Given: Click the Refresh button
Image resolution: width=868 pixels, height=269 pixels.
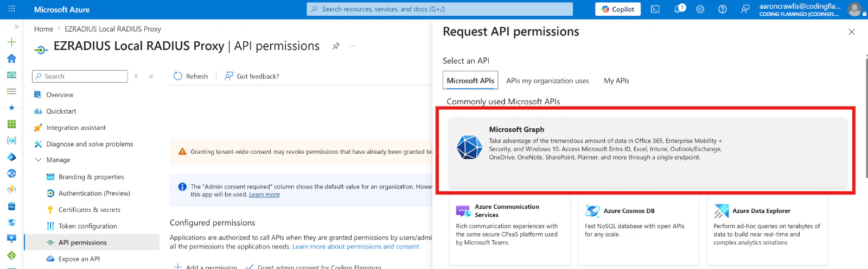Looking at the screenshot, I should click(x=190, y=76).
